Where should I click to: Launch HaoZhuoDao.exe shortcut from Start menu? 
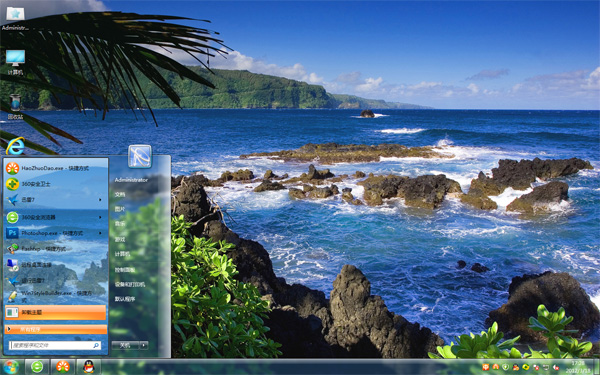(55, 168)
